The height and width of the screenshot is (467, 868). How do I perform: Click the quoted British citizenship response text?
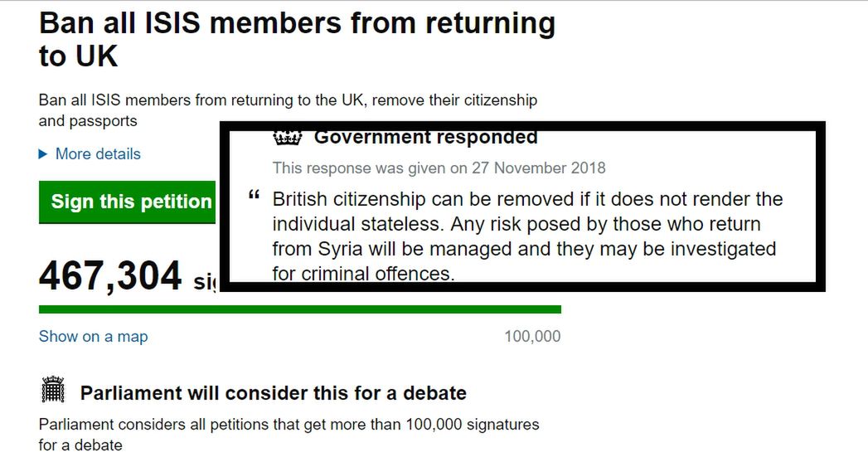(x=527, y=236)
